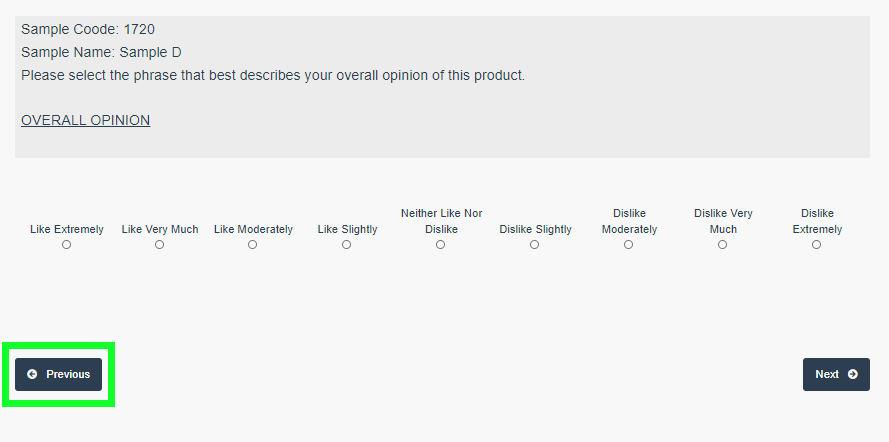Choose the Like Very Much radio option
Screen dimensions: 889x442
coord(160,245)
